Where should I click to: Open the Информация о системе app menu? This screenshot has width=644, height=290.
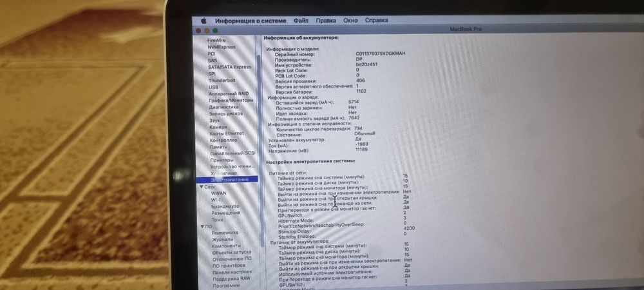[x=250, y=21]
